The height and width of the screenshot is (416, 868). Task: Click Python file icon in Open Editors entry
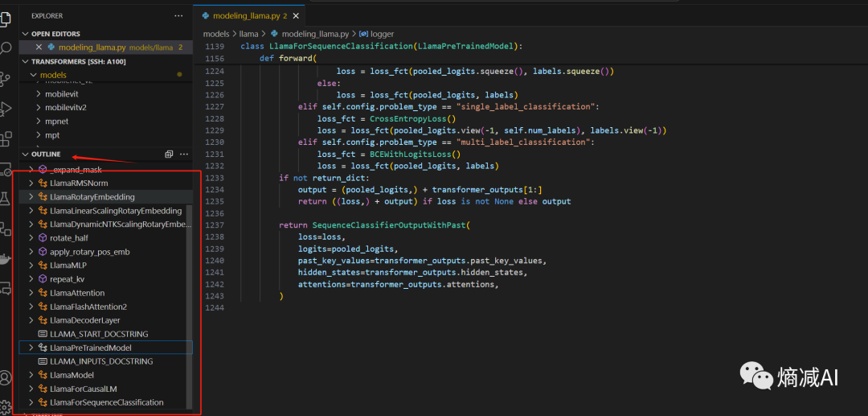click(51, 47)
